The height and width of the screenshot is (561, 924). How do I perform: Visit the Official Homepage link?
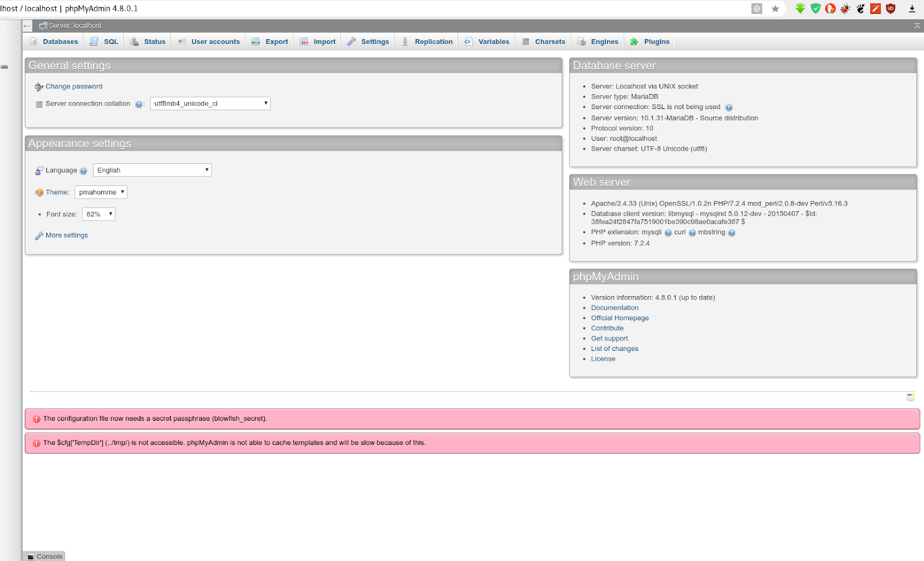point(620,318)
